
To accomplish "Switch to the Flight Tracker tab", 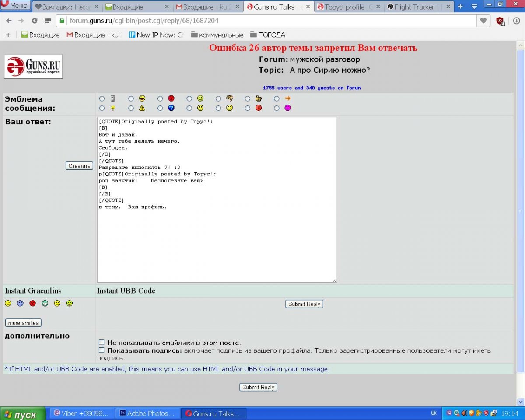I will pos(419,7).
